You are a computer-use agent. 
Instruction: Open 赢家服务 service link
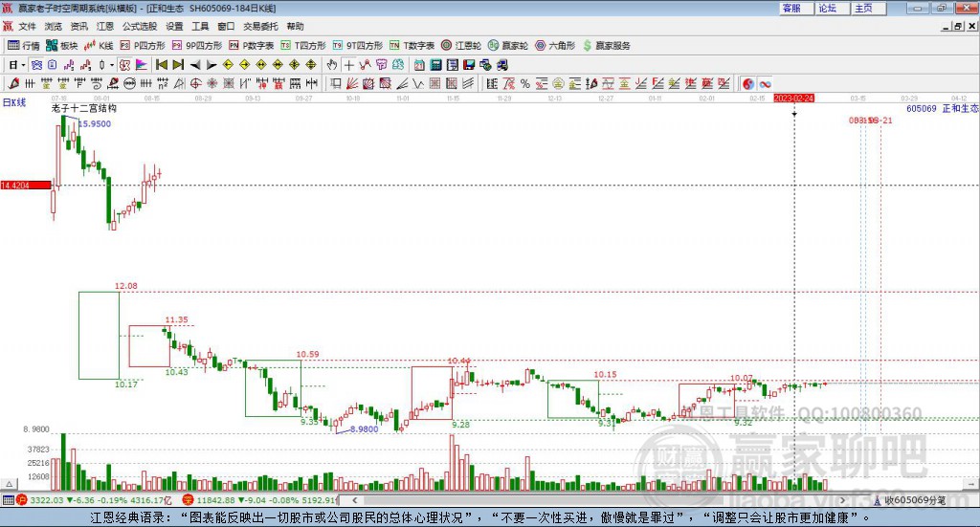[607, 46]
